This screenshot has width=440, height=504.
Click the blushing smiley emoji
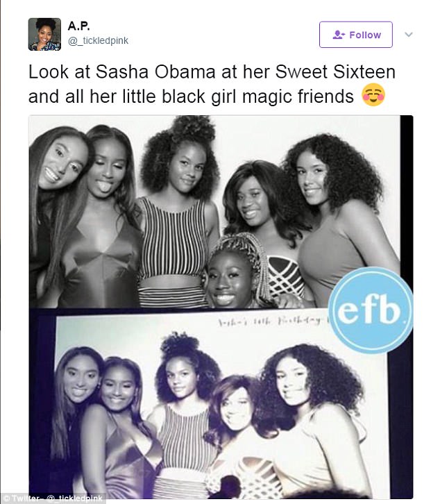coord(373,95)
